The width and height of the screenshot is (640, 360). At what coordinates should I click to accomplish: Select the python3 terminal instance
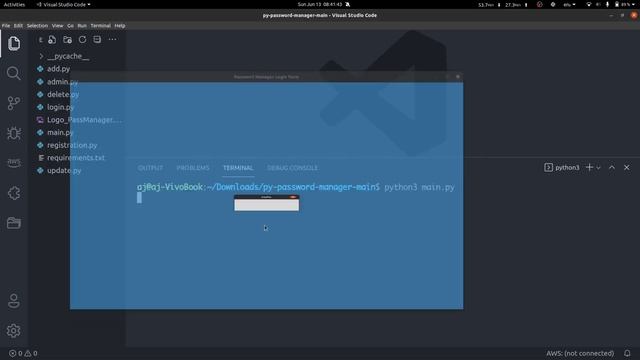click(x=562, y=167)
